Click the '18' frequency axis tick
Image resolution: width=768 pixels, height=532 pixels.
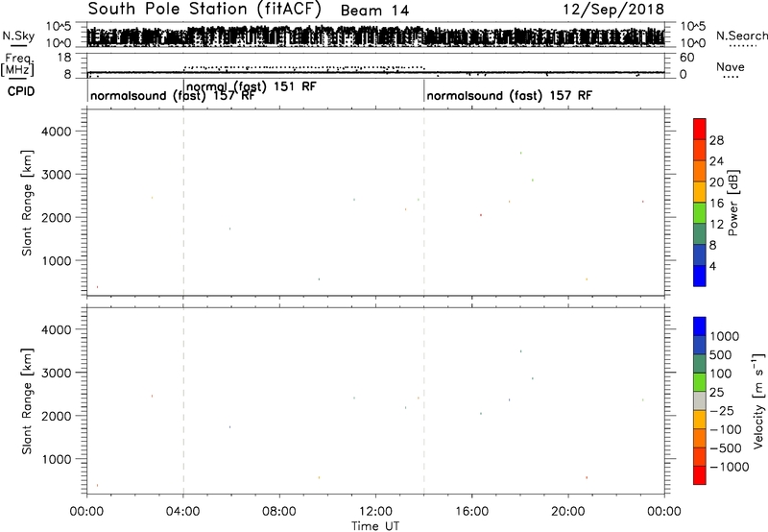[x=64, y=58]
